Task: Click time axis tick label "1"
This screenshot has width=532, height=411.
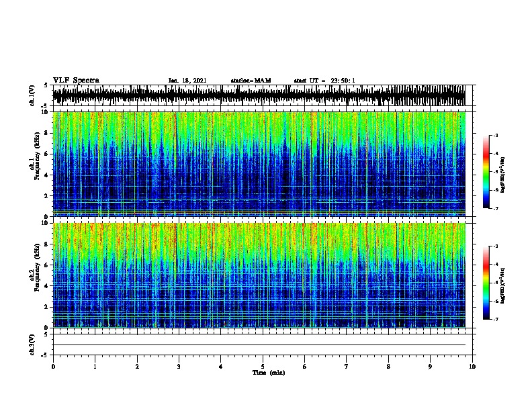Action: [x=95, y=367]
